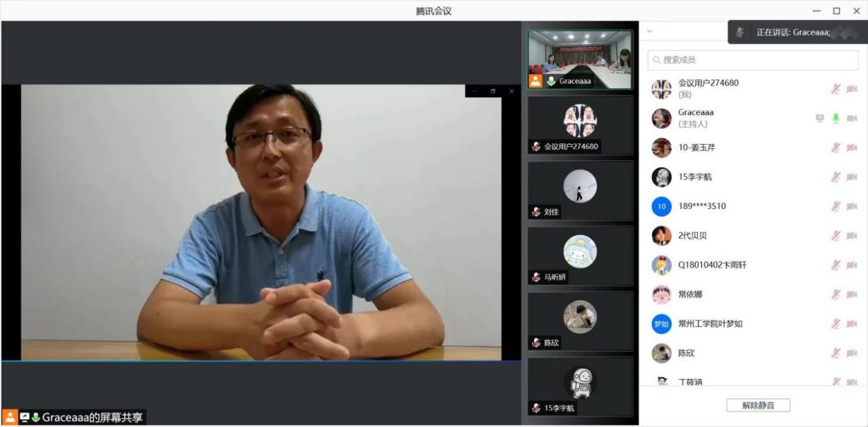Click muted mic icon for 2代贝贝
The image size is (868, 427).
[x=836, y=236]
